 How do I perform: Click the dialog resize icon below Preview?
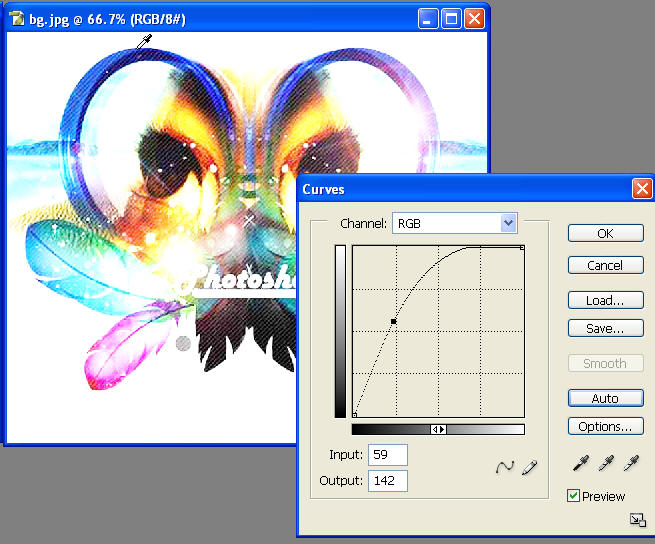pos(636,519)
